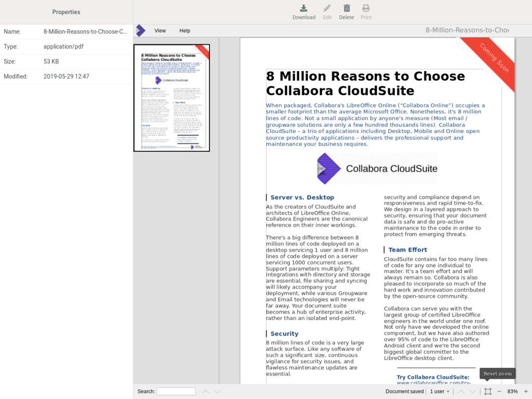Go to next search result arrow
Screen dimensions: 532x399
pyautogui.click(x=218, y=391)
